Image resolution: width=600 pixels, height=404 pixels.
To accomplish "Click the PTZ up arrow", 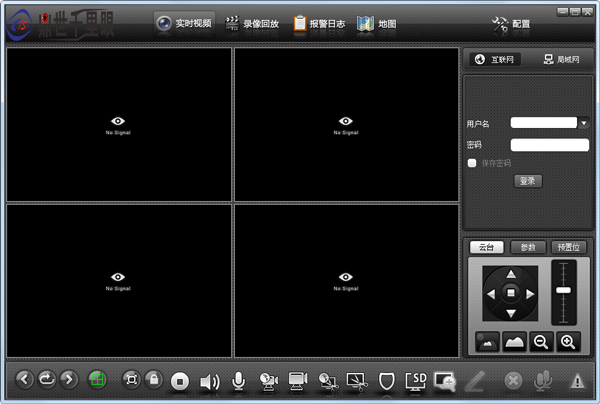I will 510,274.
